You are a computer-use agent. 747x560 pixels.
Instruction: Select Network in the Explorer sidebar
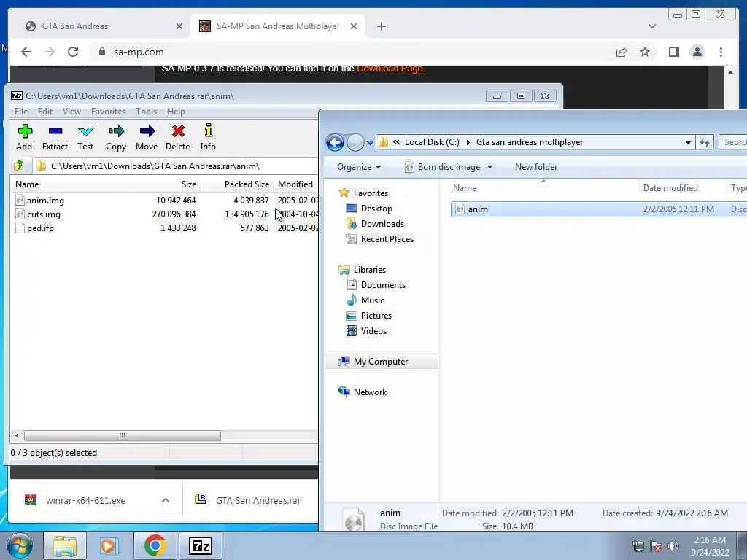coord(370,392)
